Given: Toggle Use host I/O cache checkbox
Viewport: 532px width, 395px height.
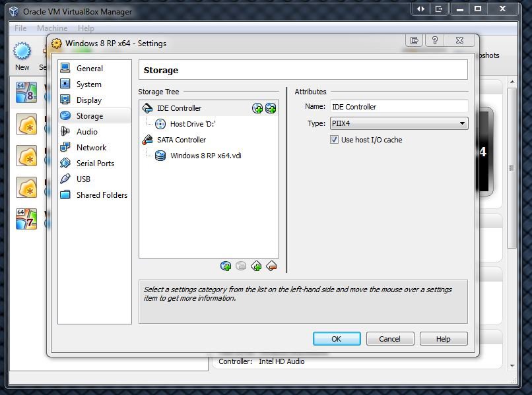Looking at the screenshot, I should click(x=334, y=140).
